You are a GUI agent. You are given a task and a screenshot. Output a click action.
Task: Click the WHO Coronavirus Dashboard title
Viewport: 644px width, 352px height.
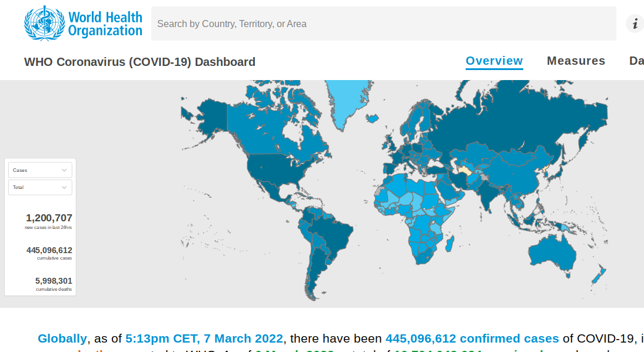(x=140, y=62)
